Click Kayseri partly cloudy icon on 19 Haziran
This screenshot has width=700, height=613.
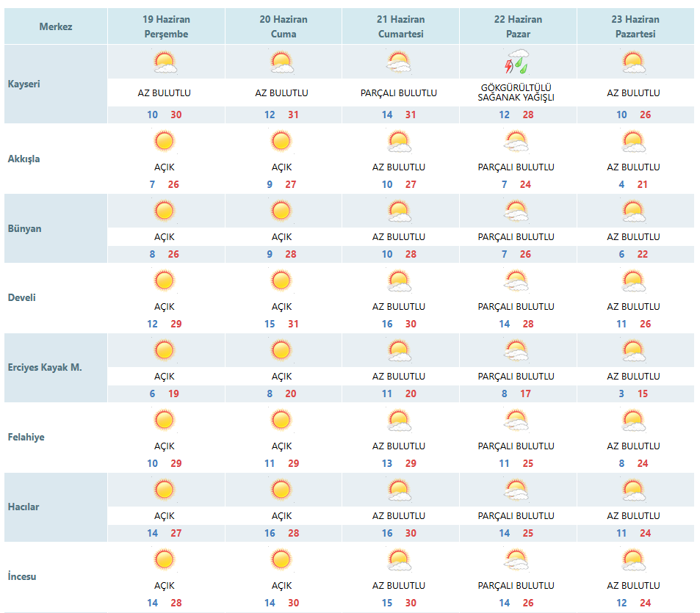165,62
